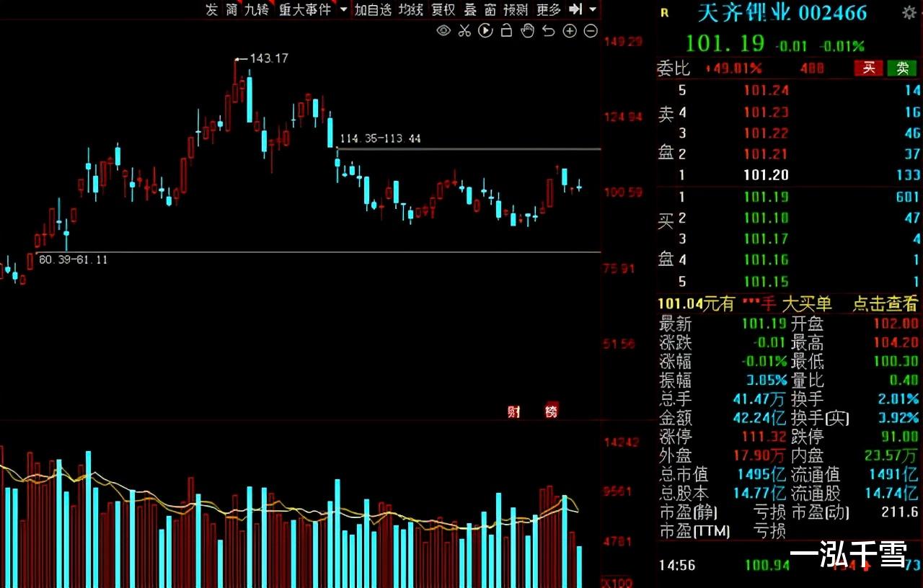
Task: Open the 简 toolbar item
Action: tap(231, 9)
